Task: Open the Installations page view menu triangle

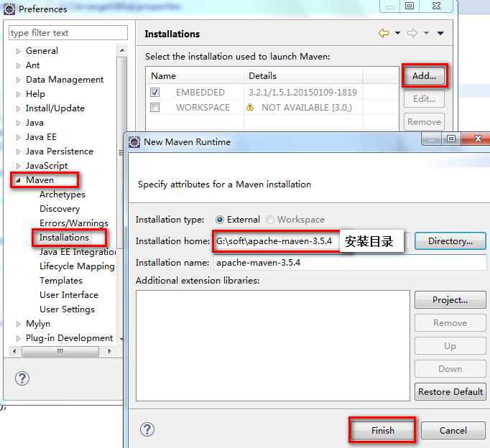Action: 440,33
